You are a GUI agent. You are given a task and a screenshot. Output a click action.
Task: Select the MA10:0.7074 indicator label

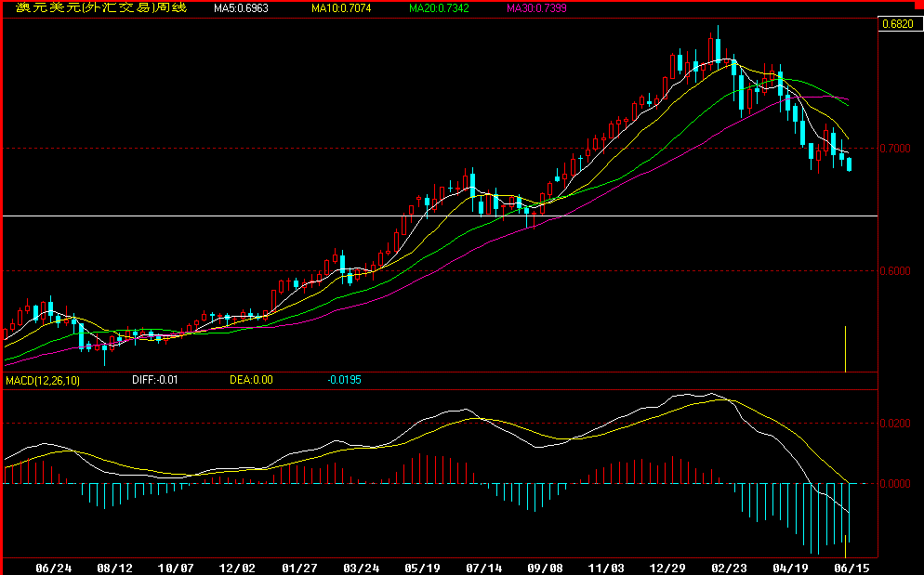click(341, 8)
